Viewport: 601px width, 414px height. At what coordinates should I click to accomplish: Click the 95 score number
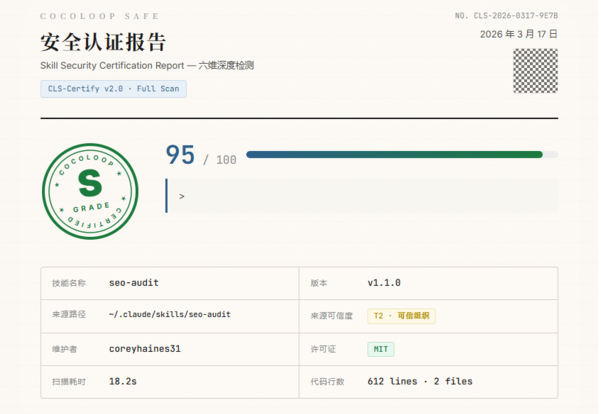click(180, 155)
